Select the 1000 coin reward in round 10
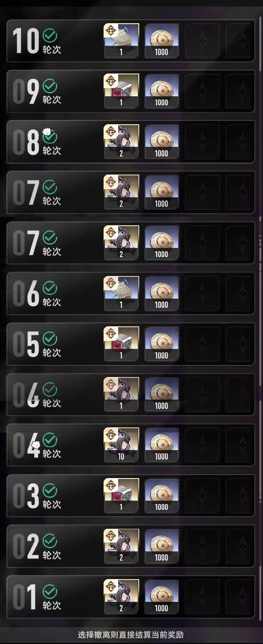 coord(162,40)
